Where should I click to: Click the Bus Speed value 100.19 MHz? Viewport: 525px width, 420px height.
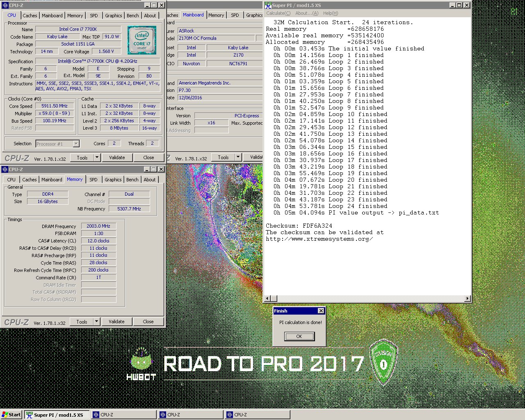point(55,121)
